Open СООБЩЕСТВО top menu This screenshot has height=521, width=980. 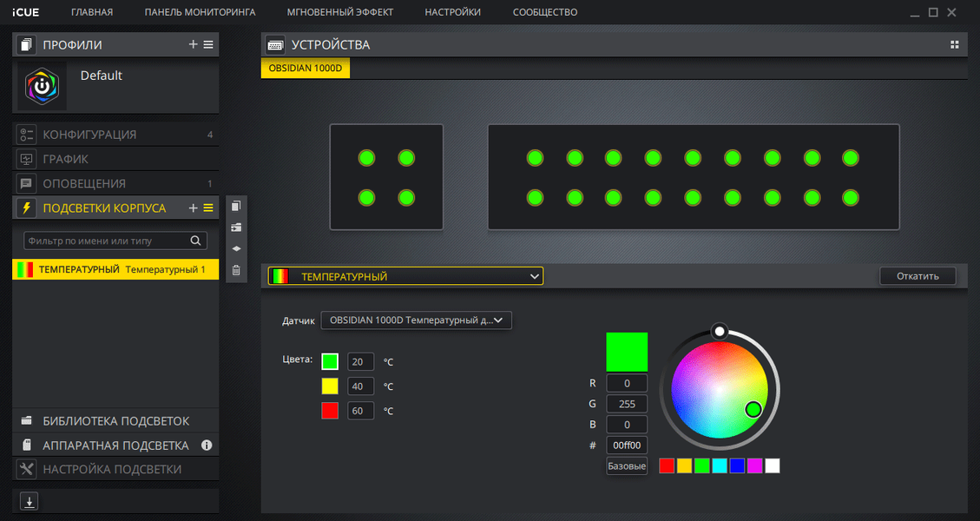click(x=545, y=12)
